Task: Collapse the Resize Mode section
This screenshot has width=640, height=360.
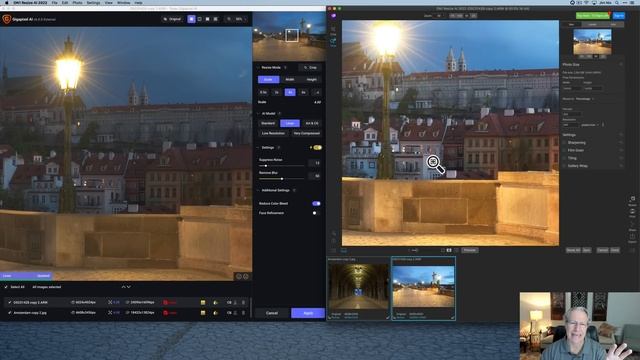Action: click(258, 67)
